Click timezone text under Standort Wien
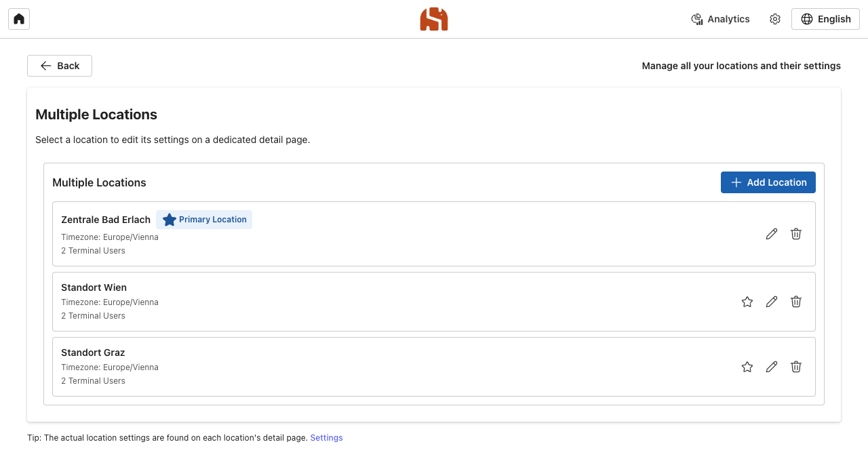This screenshot has height=461, width=868. pyautogui.click(x=110, y=302)
